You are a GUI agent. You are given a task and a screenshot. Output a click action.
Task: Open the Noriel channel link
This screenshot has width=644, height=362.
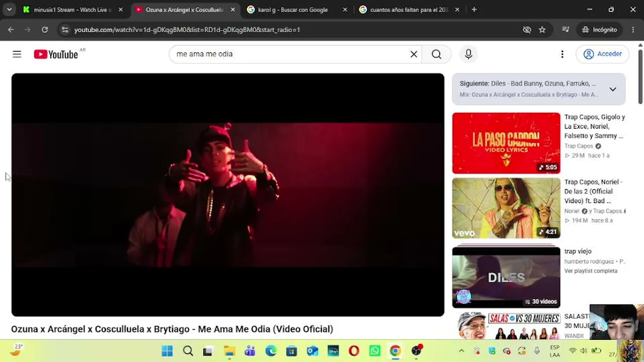click(572, 211)
